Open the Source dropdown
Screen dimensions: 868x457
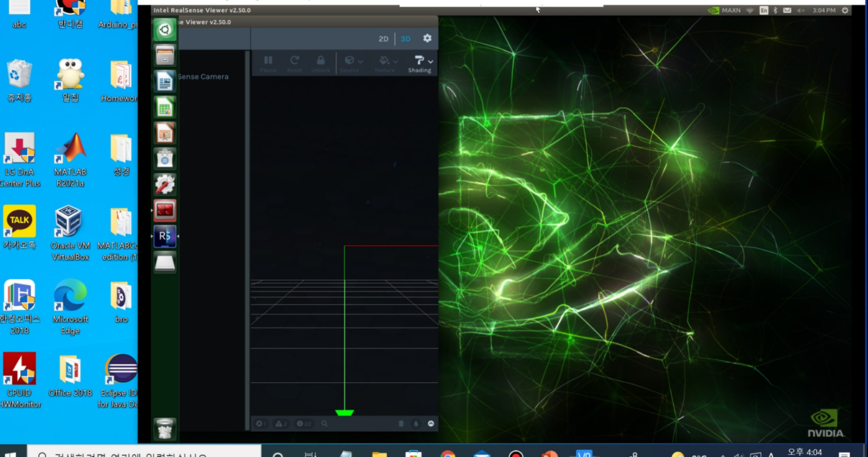(350, 63)
